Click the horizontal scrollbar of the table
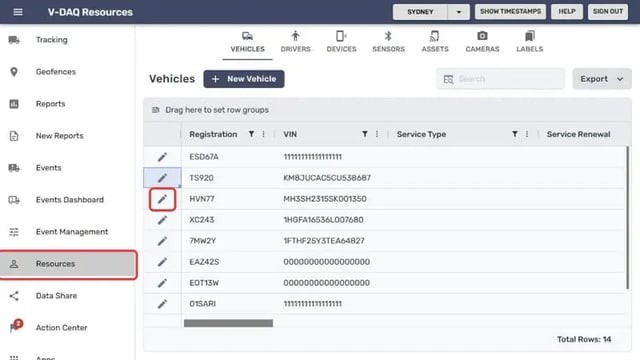The width and height of the screenshot is (640, 360). click(x=228, y=323)
